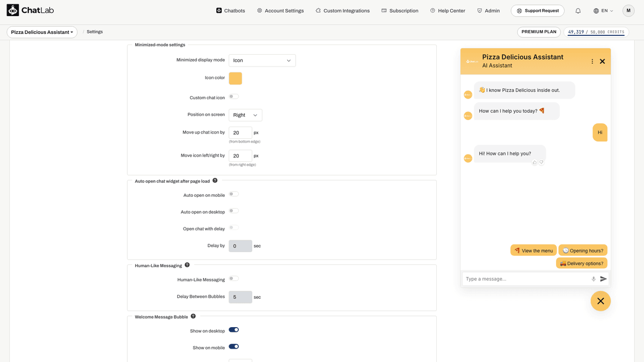The image size is (644, 362).
Task: Expand the Pizza Delicious Assistant chatbot selector
Action: (x=42, y=32)
